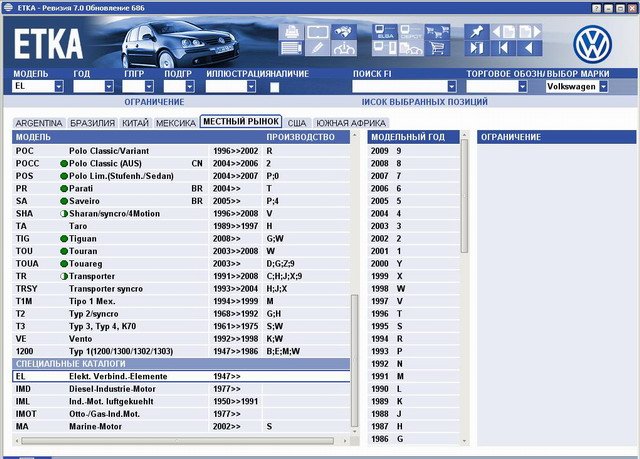Switch to the США tab
The width and height of the screenshot is (640, 459).
coord(297,123)
